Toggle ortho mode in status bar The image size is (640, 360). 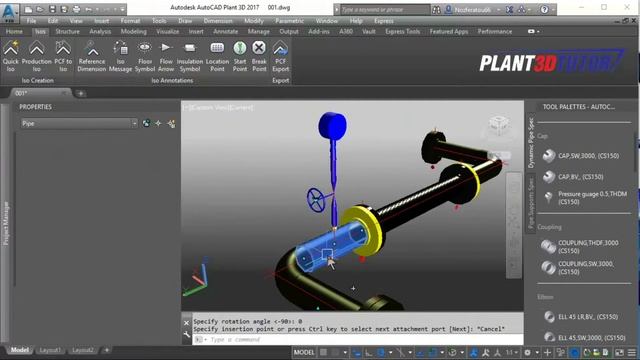coord(369,352)
